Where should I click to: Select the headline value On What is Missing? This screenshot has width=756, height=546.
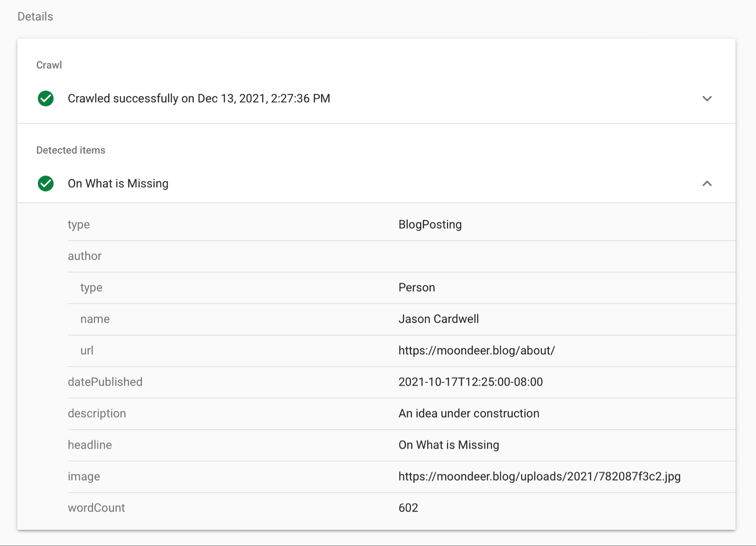tap(449, 445)
